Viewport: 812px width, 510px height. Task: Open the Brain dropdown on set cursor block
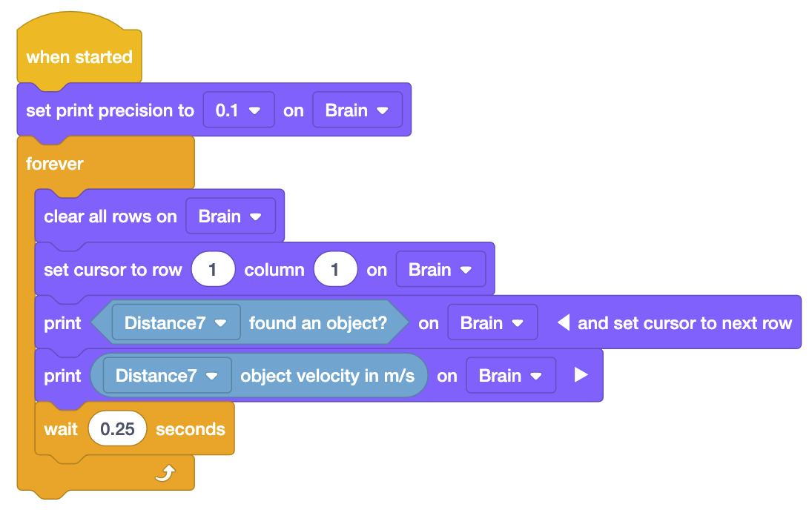[440, 268]
